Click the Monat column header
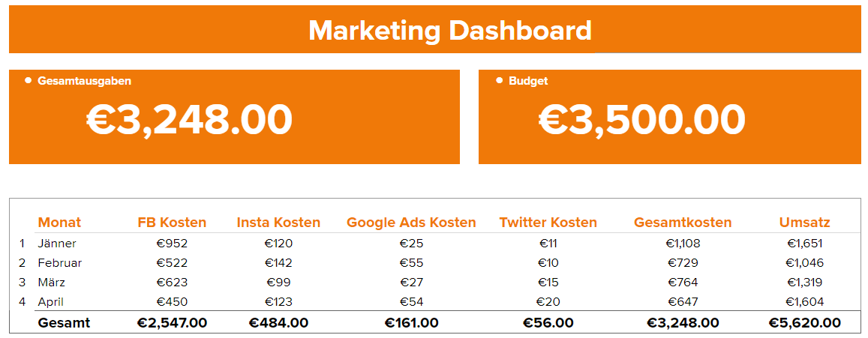Image resolution: width=868 pixels, height=338 pixels. 59,223
